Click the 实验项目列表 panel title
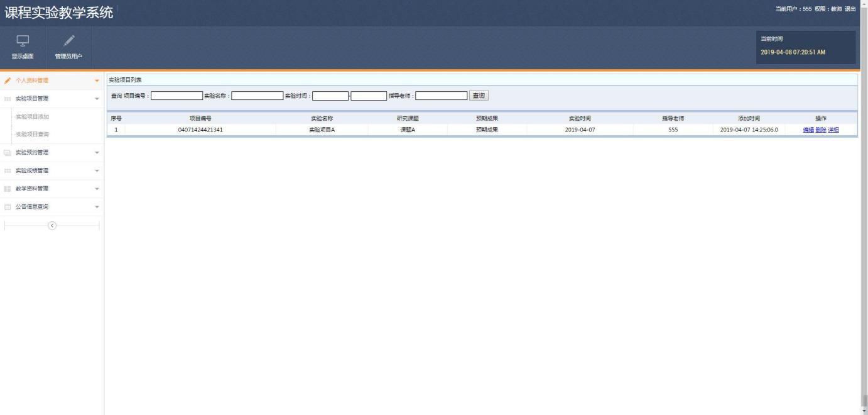This screenshot has height=415, width=868. coord(125,80)
